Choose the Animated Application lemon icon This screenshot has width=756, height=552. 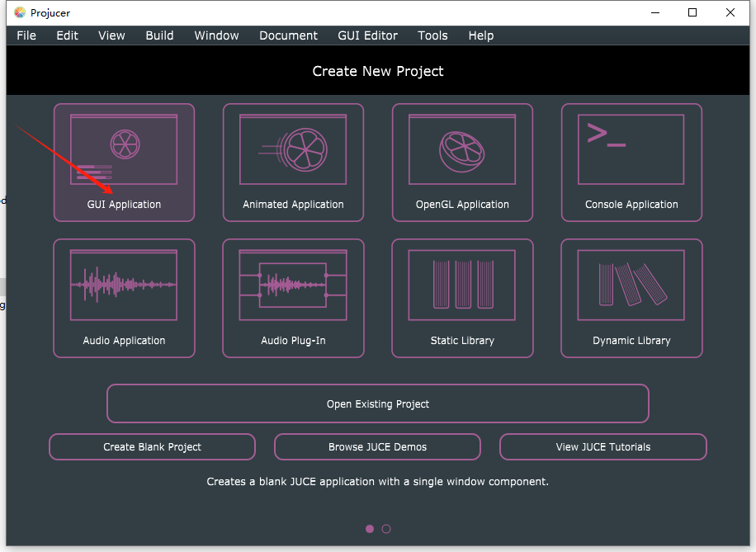click(293, 149)
